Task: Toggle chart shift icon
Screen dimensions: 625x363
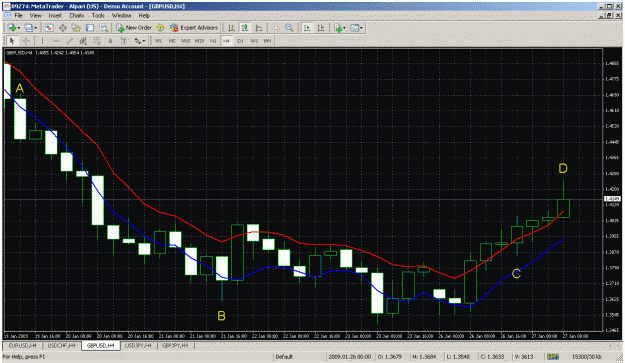Action: pos(321,27)
